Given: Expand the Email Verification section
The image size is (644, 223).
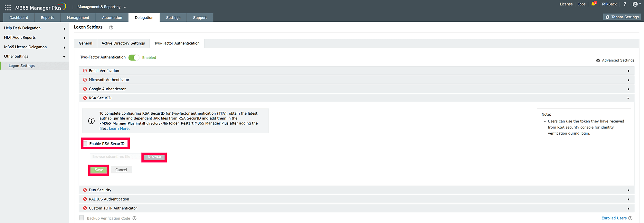Looking at the screenshot, I should click(628, 71).
